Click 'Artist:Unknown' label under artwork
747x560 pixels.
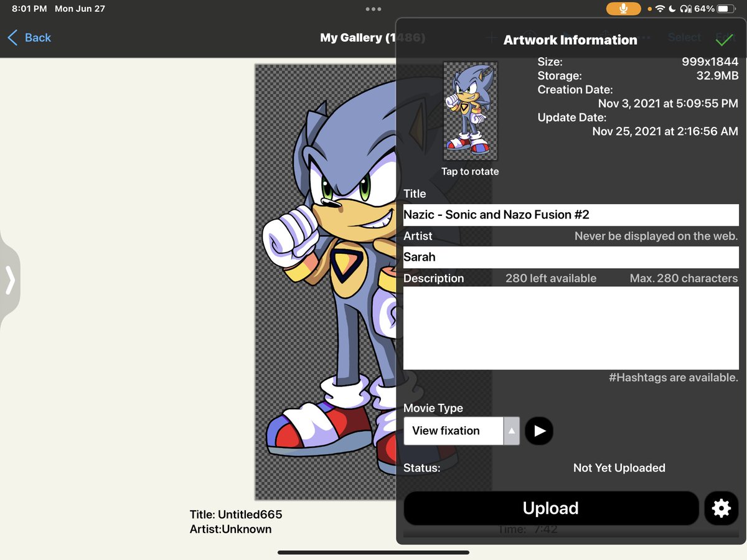point(230,530)
